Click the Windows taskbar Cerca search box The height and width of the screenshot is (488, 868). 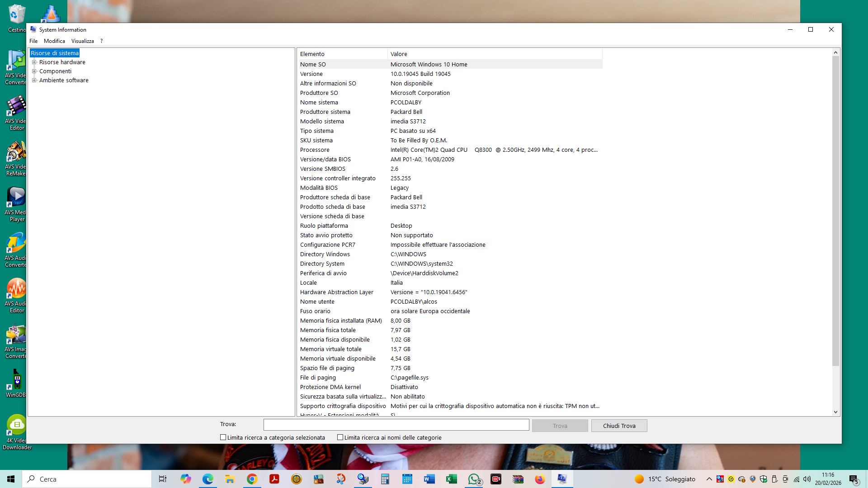click(87, 479)
